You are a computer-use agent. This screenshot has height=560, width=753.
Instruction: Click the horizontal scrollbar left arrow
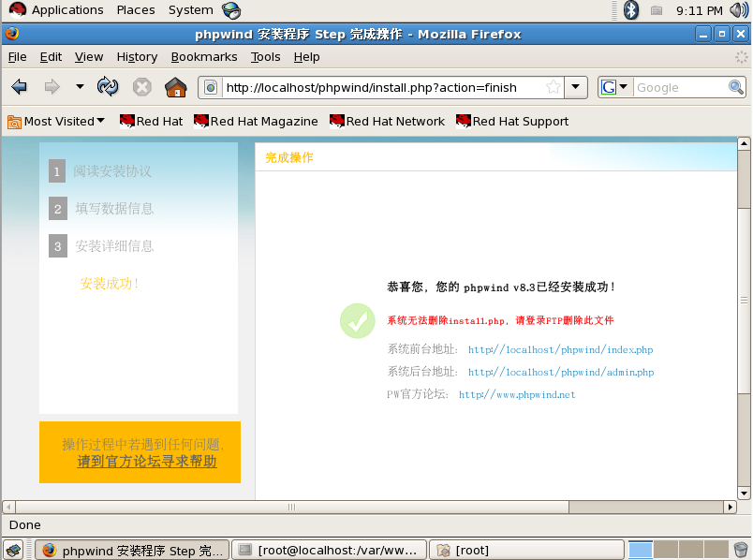point(9,508)
